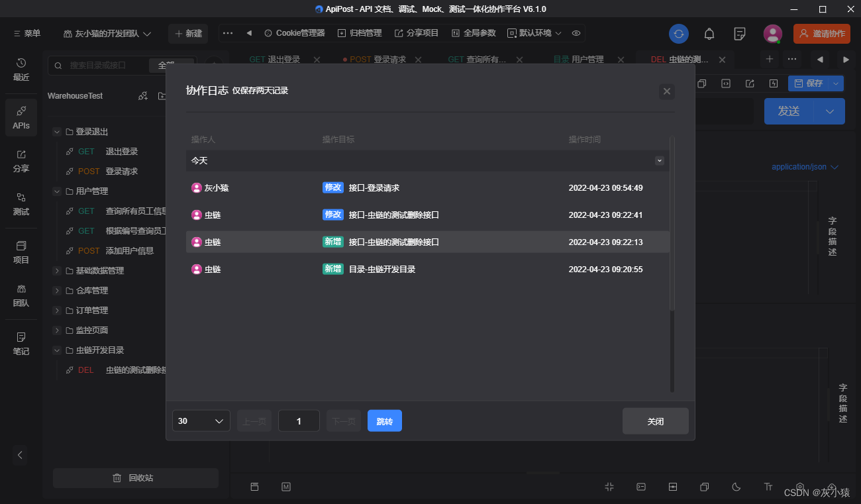This screenshot has width=861, height=504.
Task: Click the new tab plus icon
Action: point(770,59)
